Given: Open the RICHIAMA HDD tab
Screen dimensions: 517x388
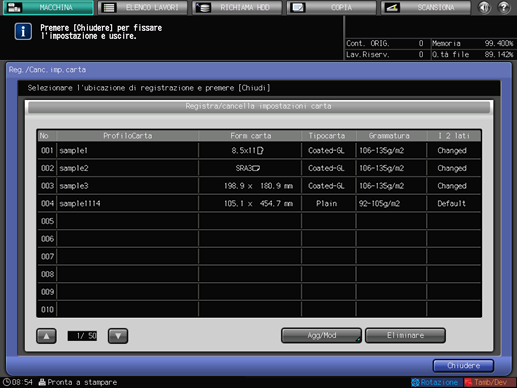Looking at the screenshot, I should click(237, 7).
